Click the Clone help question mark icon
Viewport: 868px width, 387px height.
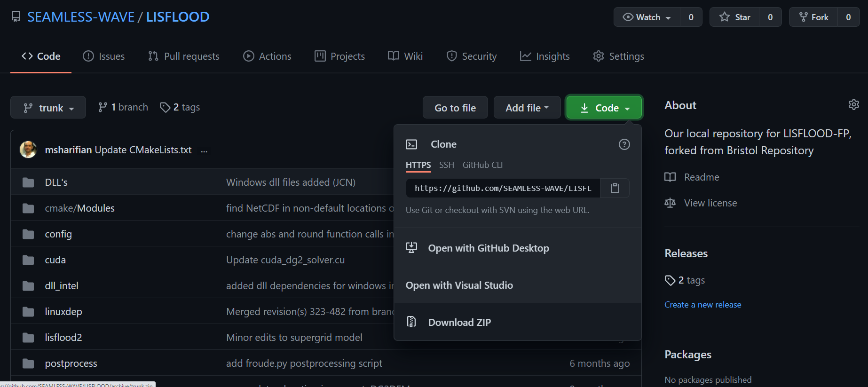(x=624, y=144)
